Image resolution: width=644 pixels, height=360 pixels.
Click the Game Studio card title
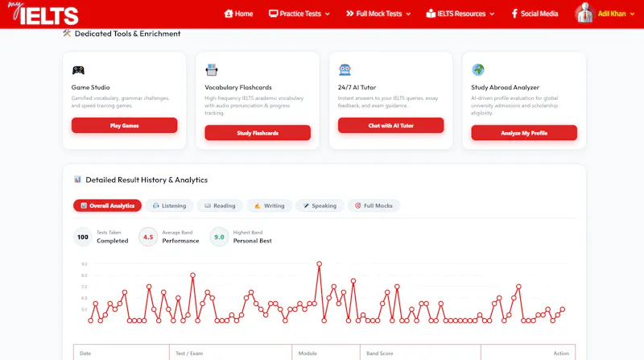click(x=90, y=87)
